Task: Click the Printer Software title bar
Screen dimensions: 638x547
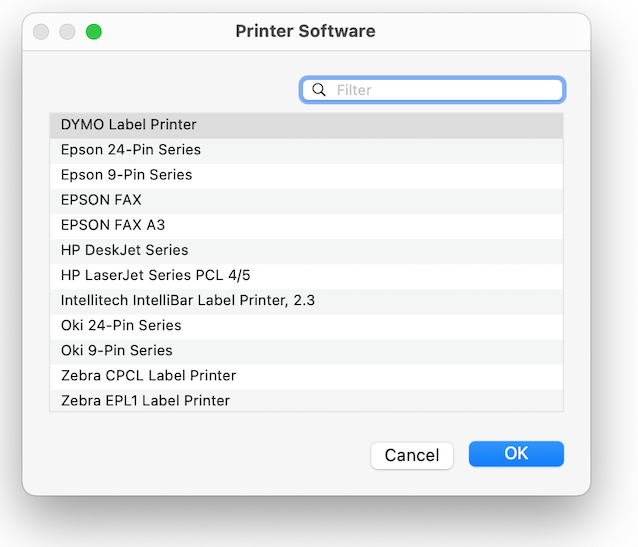Action: [x=306, y=31]
